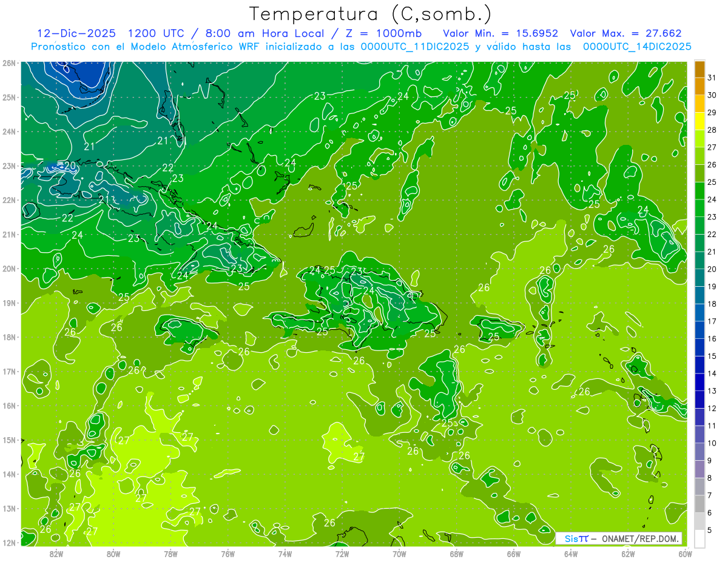Image resolution: width=728 pixels, height=562 pixels.
Task: Click the 21N latitude axis label
Action: (9, 234)
